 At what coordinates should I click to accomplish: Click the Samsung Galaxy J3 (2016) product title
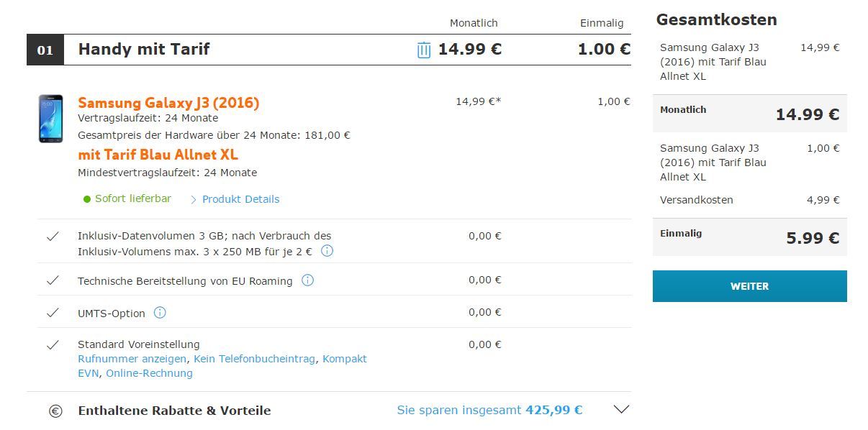(168, 103)
